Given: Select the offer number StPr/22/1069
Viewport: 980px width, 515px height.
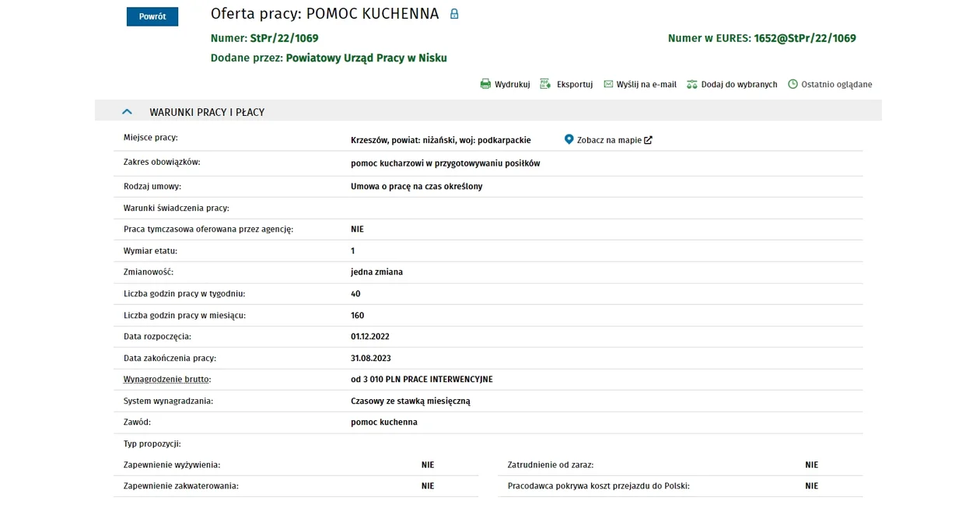Looking at the screenshot, I should click(x=284, y=38).
